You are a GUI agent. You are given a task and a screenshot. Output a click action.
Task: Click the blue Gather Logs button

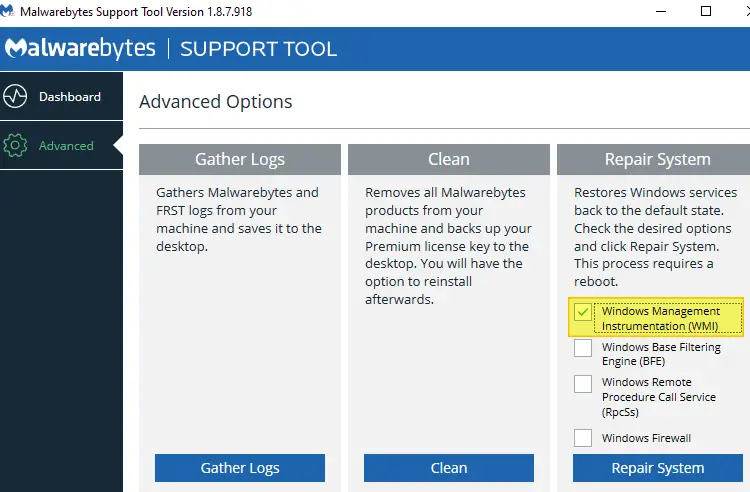[x=240, y=468]
